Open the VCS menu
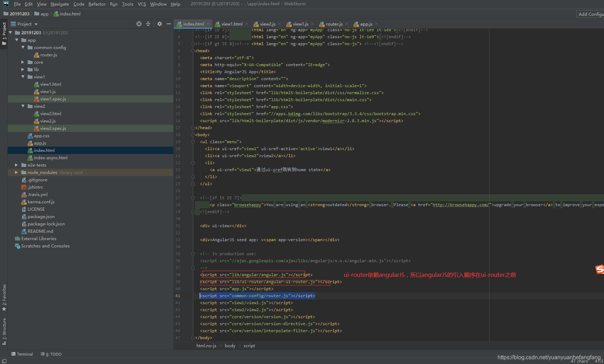Screen dimensions: 604x364 pyautogui.click(x=142, y=4)
